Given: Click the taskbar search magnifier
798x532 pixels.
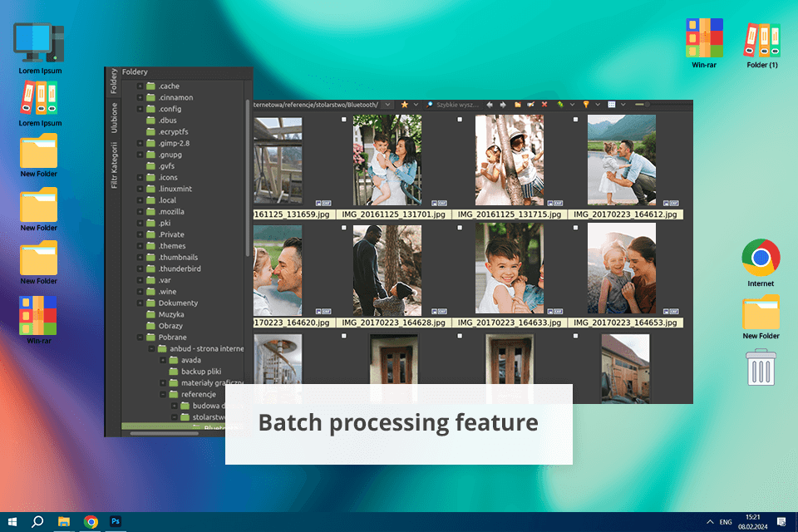Looking at the screenshot, I should [37, 521].
